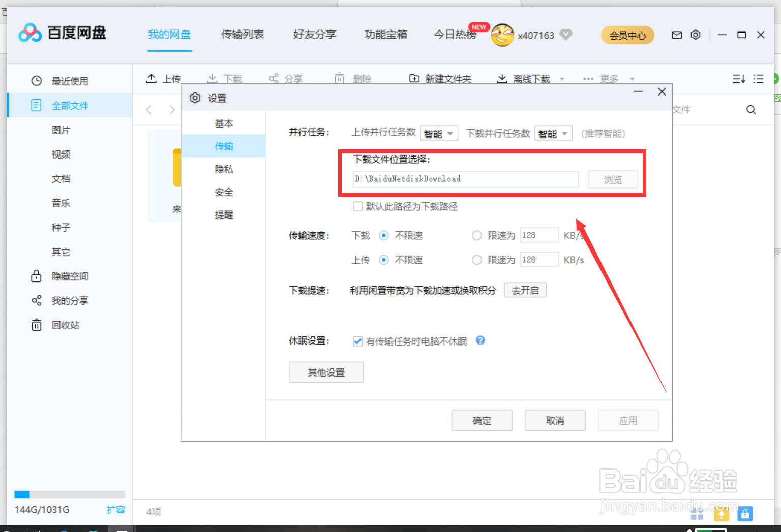Viewport: 781px width, 532px height.
Task: Go back with the left arrow
Action: pos(149,110)
